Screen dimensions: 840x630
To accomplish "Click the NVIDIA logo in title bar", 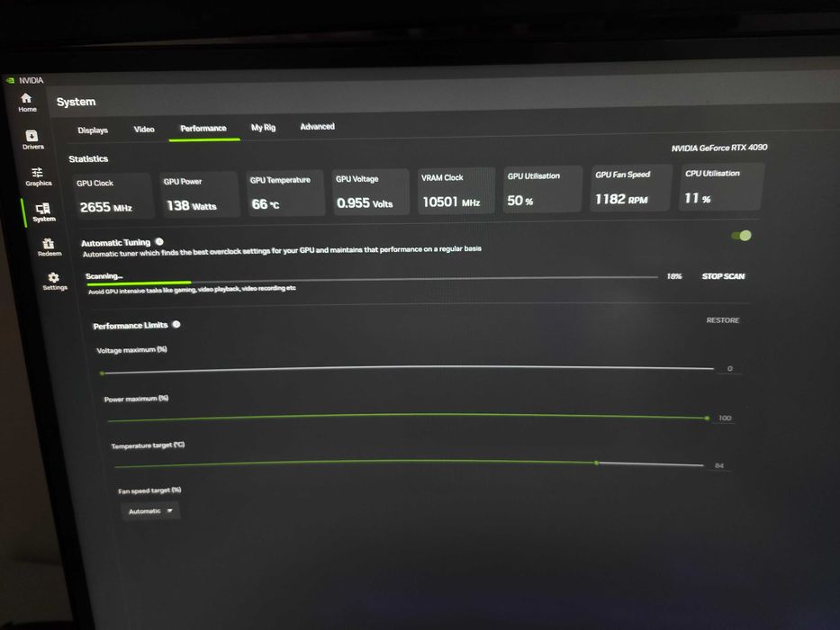I will tap(10, 80).
